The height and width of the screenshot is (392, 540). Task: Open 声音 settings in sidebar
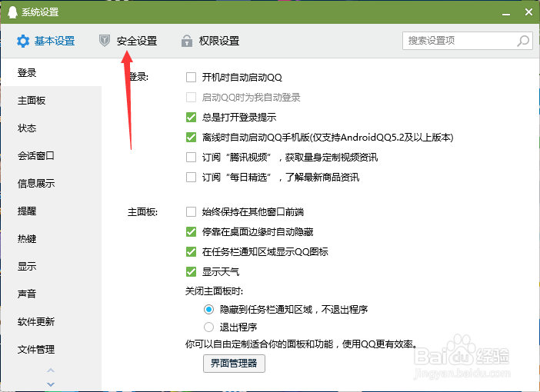[x=51, y=294]
